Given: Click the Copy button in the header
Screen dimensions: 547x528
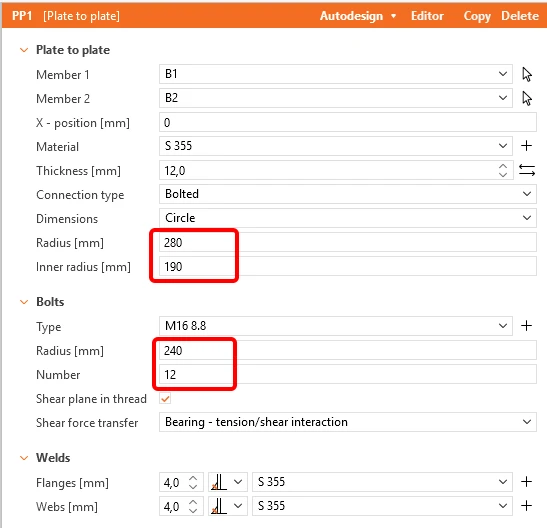Looking at the screenshot, I should pos(477,16).
